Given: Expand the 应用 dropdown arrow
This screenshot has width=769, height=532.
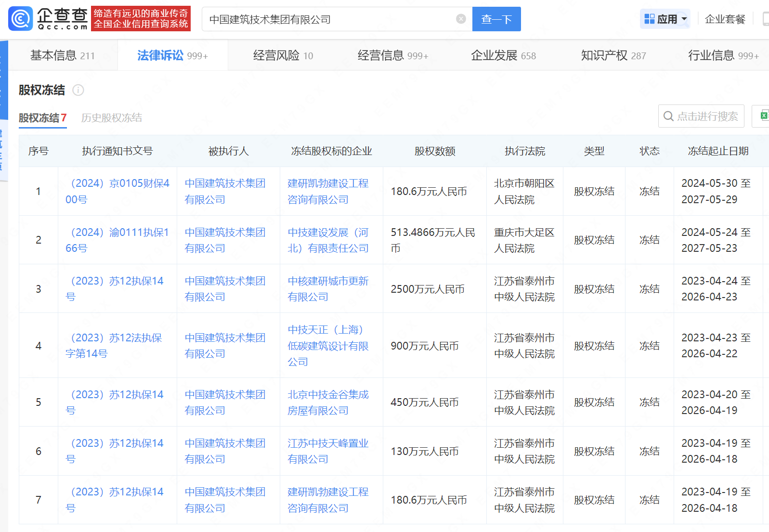Looking at the screenshot, I should tap(684, 20).
